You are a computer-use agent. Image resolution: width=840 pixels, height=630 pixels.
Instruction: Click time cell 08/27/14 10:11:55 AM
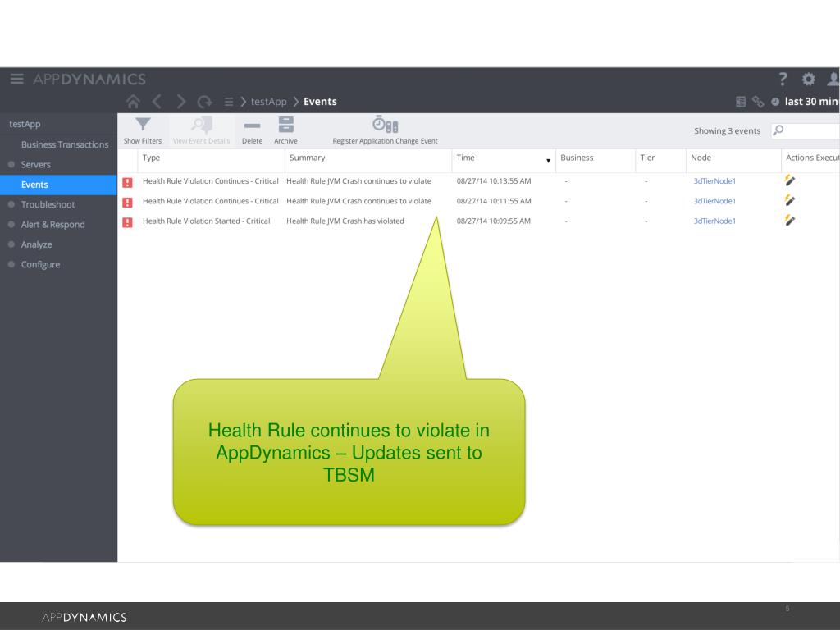494,201
